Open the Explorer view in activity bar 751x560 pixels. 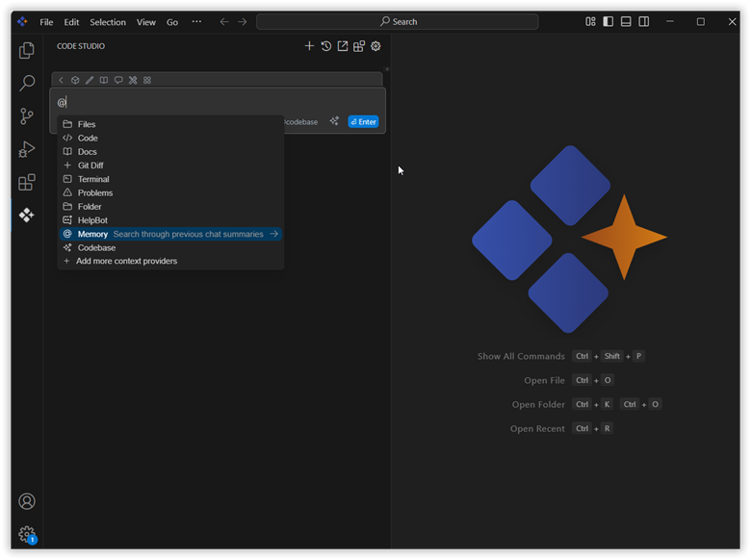27,51
